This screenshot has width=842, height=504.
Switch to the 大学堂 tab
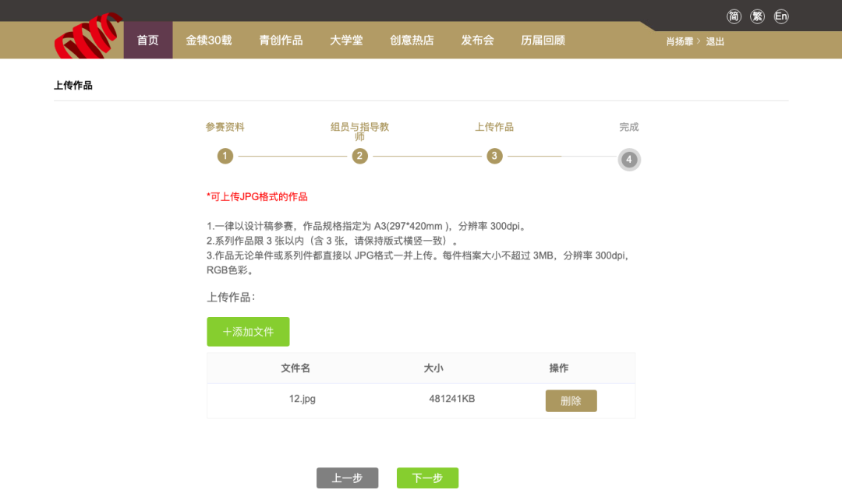tap(346, 40)
